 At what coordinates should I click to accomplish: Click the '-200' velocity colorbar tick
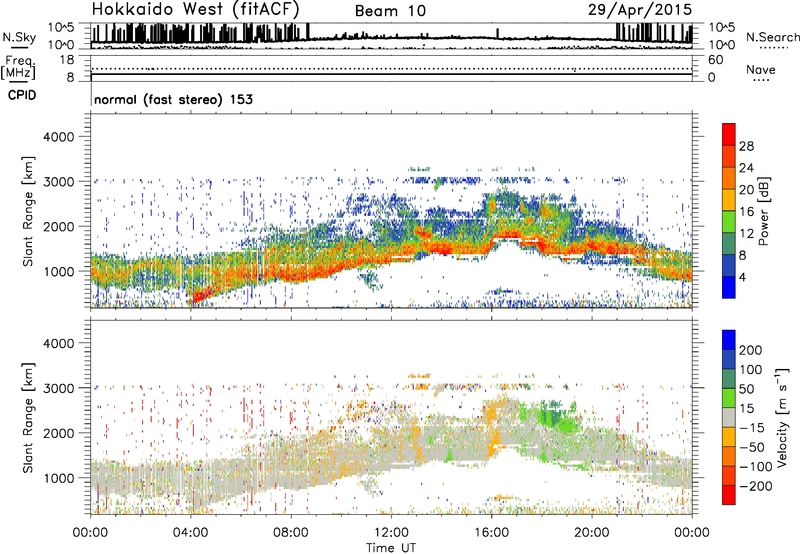pyautogui.click(x=756, y=486)
